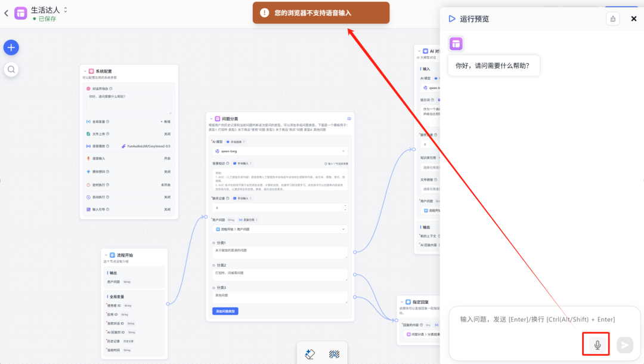Click the assistant avatar above the greeting message
The width and height of the screenshot is (644, 364).
[456, 43]
